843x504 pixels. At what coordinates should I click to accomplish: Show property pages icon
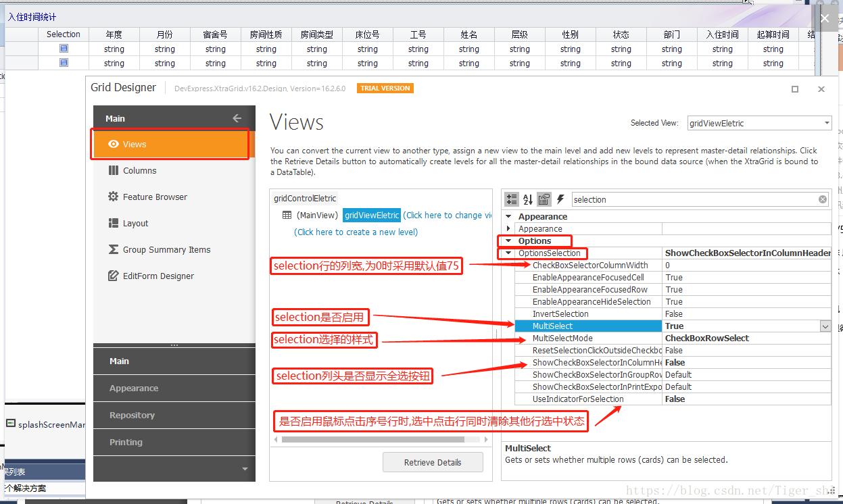tap(544, 199)
